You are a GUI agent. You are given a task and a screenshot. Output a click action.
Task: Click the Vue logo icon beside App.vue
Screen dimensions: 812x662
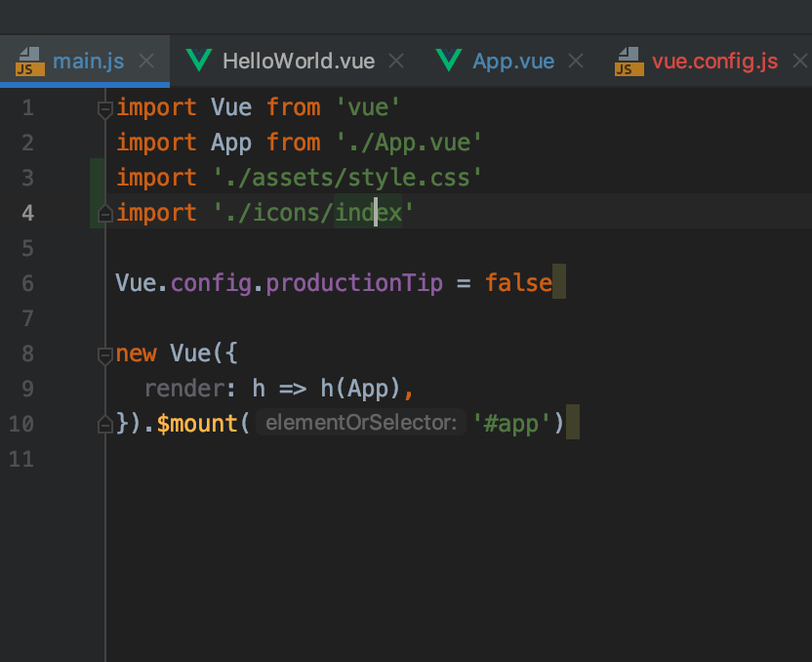(x=449, y=61)
